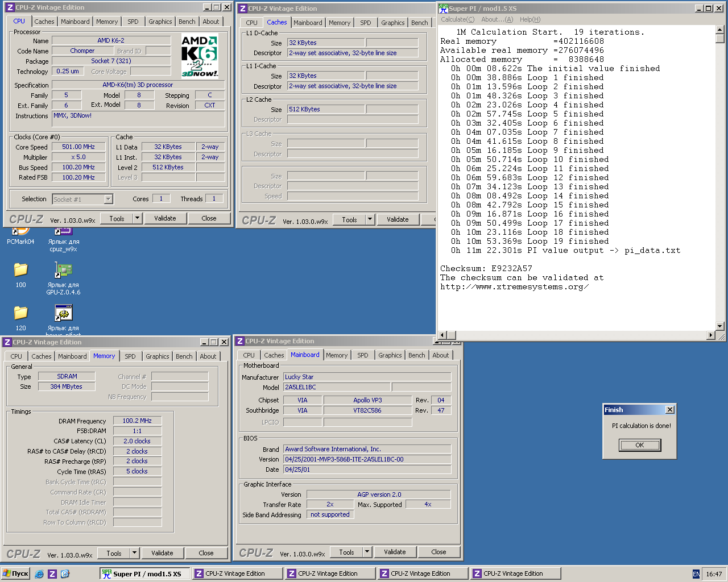Open Tools dropdown arrow in CPU-Z Caches window
The width and height of the screenshot is (728, 582).
370,219
